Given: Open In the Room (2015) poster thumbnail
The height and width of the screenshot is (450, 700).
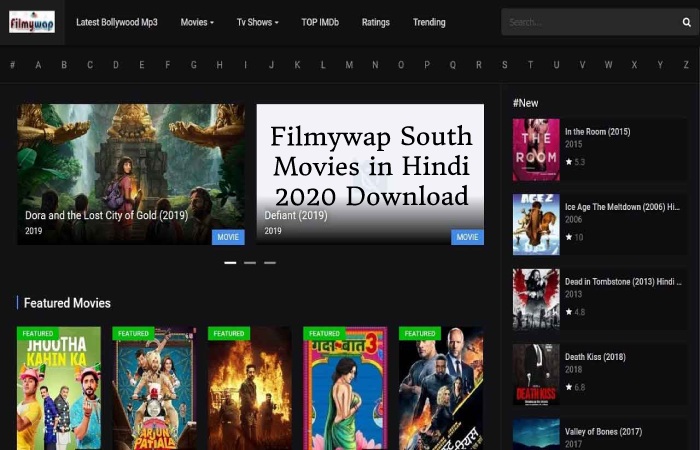Looking at the screenshot, I should pos(536,150).
